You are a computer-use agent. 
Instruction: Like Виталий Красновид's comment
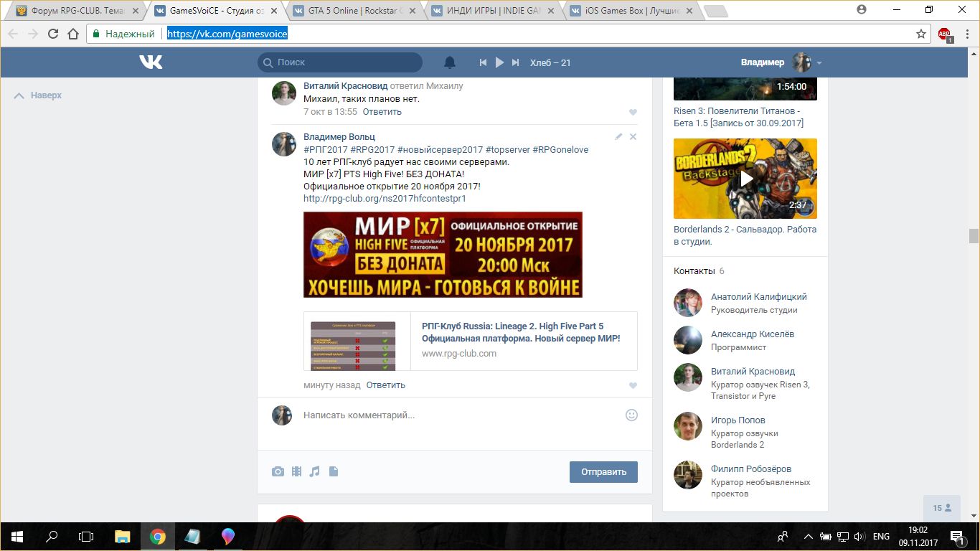[633, 113]
